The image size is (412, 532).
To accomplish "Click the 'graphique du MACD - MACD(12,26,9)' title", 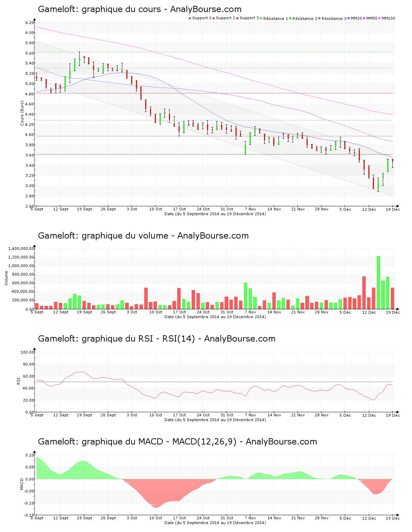I will 178,442.
